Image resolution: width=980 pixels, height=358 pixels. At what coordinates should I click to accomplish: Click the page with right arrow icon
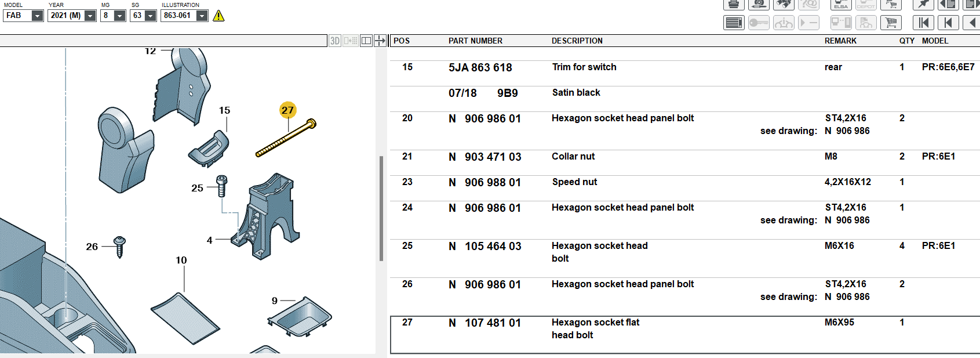pos(972,5)
